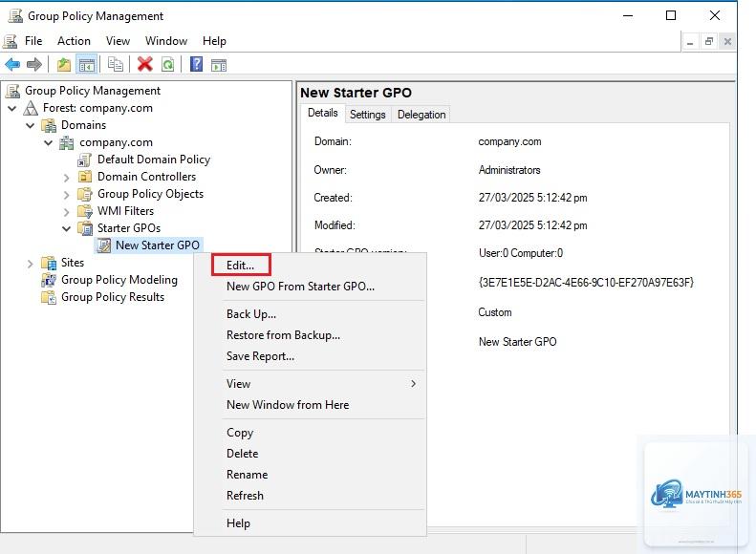Click the blue Help question mark icon

tap(196, 64)
